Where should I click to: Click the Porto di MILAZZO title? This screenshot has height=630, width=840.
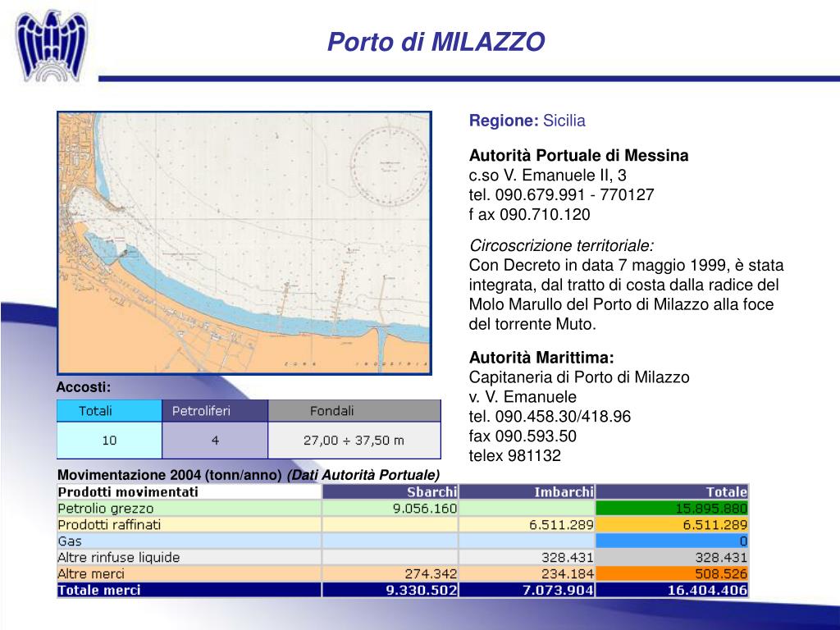pyautogui.click(x=436, y=42)
